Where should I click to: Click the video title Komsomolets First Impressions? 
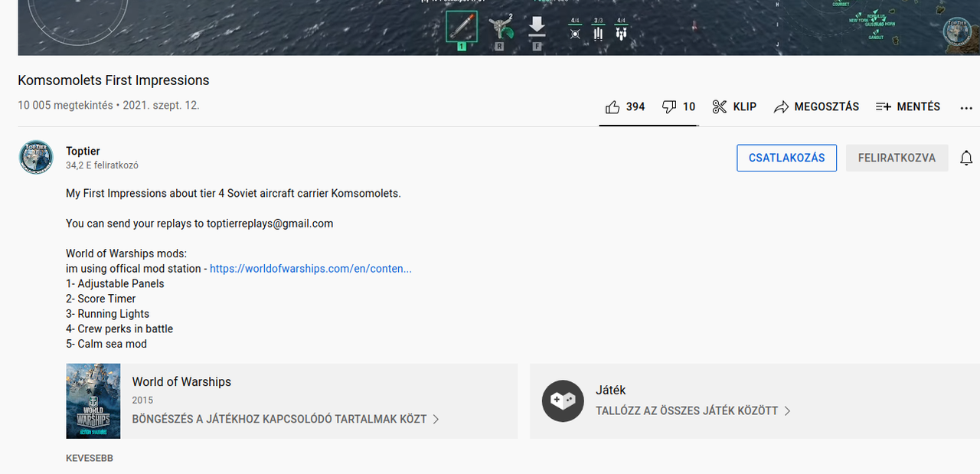coord(113,80)
